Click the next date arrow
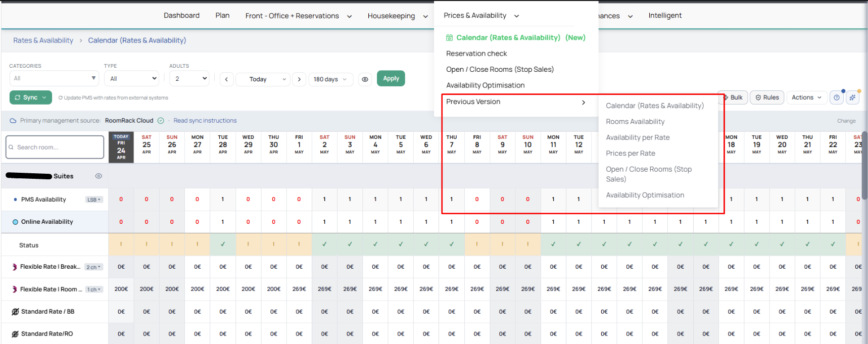The image size is (868, 344). (299, 79)
